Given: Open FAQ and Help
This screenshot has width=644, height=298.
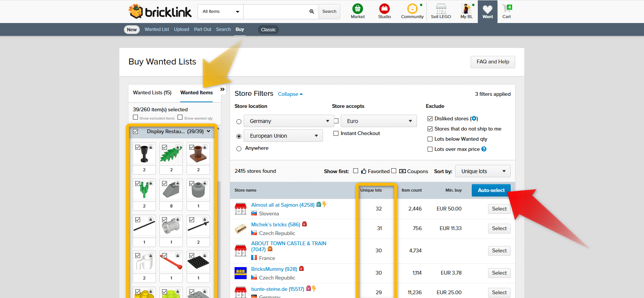Looking at the screenshot, I should click(493, 62).
